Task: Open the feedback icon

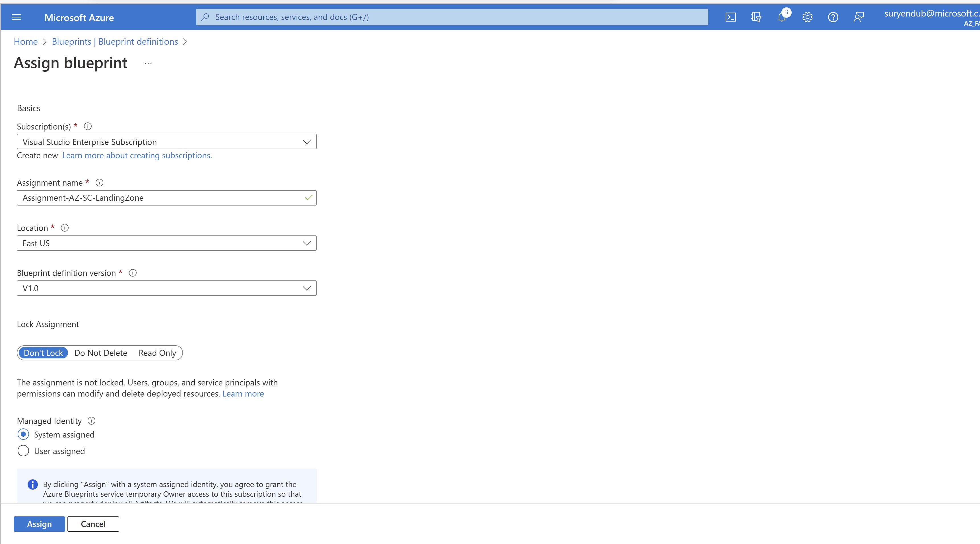Action: (859, 17)
